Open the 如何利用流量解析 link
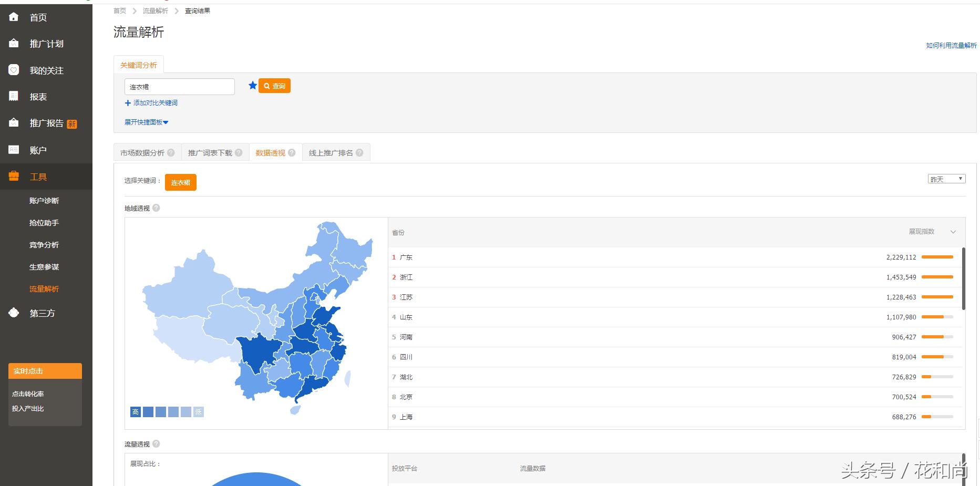Screen dimensions: 980x486 click(950, 46)
